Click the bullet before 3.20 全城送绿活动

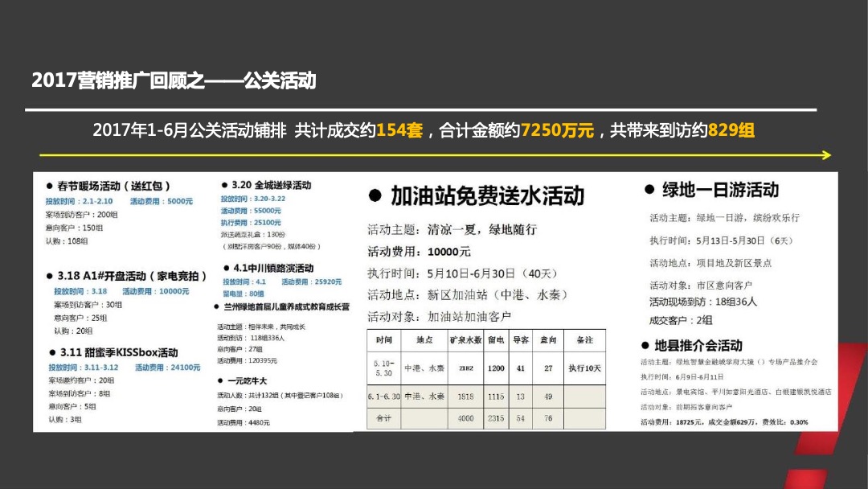pos(224,183)
